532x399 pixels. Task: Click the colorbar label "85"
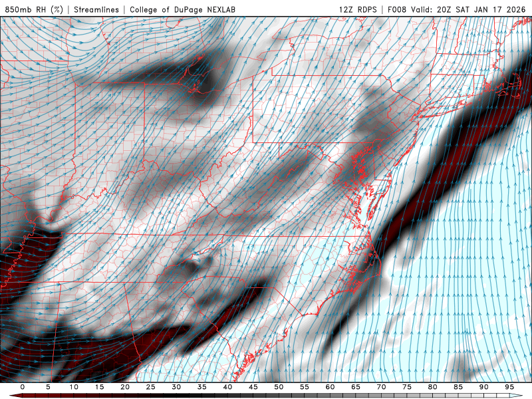pos(458,387)
